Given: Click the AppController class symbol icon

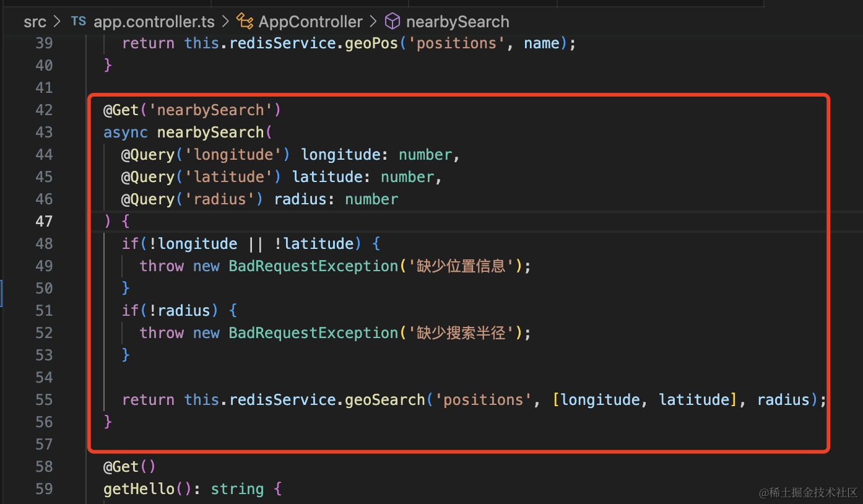Looking at the screenshot, I should 245,22.
